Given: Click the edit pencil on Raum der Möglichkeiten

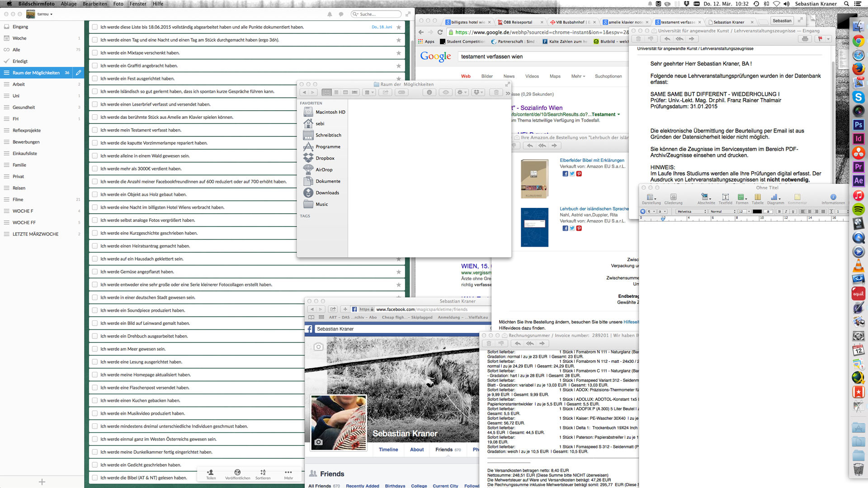Looking at the screenshot, I should 78,73.
